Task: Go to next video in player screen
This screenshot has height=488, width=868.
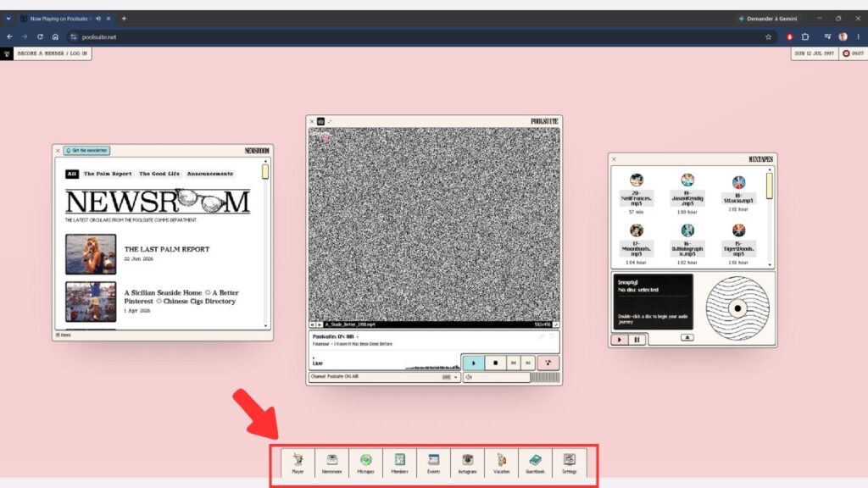Action: [320, 324]
